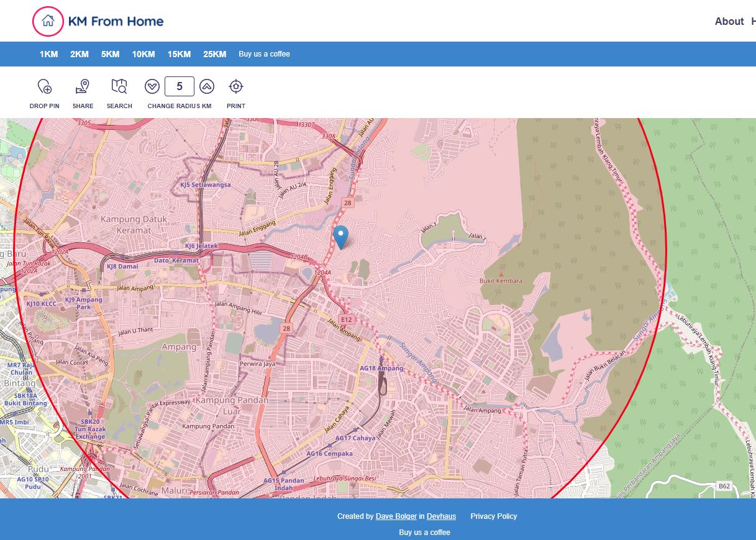The height and width of the screenshot is (540, 756).
Task: Increase radius with the up chevron
Action: point(207,86)
